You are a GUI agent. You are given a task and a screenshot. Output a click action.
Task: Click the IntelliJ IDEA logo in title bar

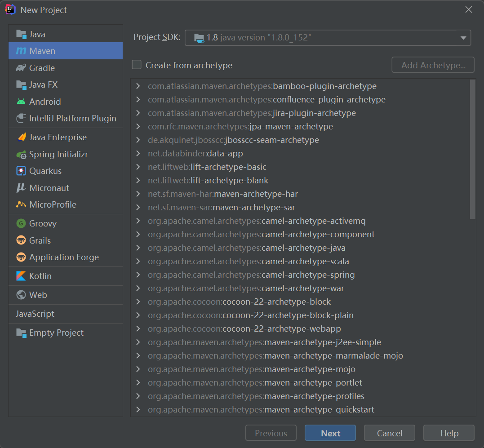pos(10,9)
